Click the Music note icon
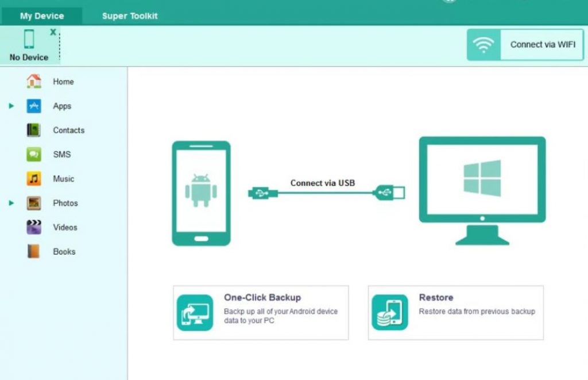 (34, 179)
